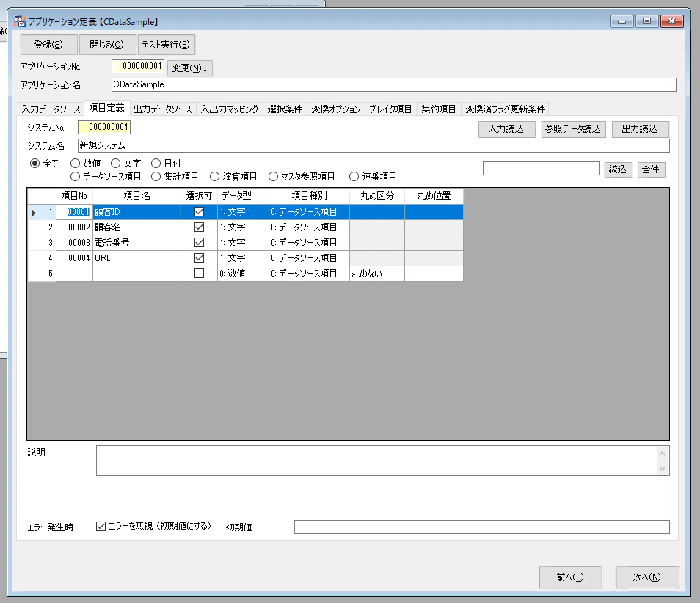Open データ型 cell of 電話番号 row
Image resolution: width=700 pixels, height=603 pixels.
[x=243, y=243]
